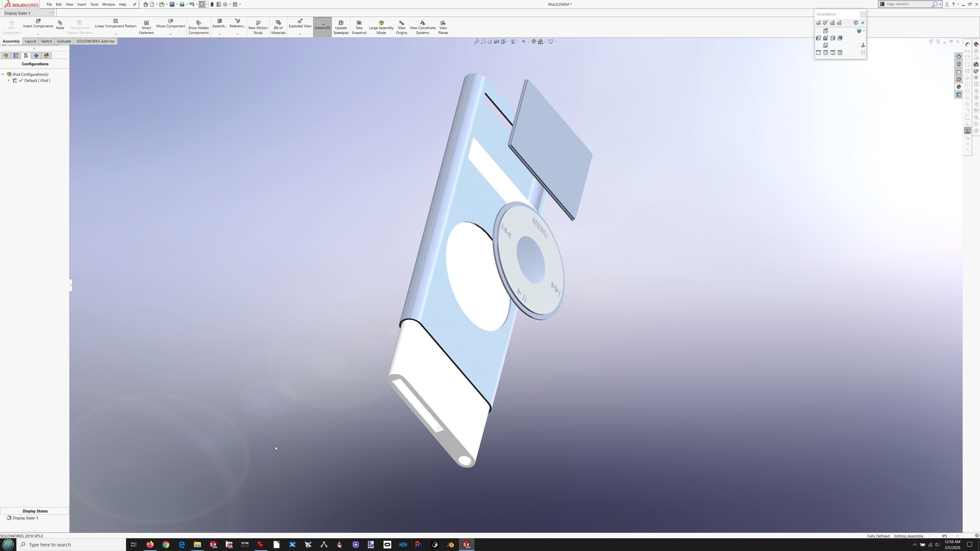Pin the Orientation dialog
This screenshot has height=551, width=980.
863,23
